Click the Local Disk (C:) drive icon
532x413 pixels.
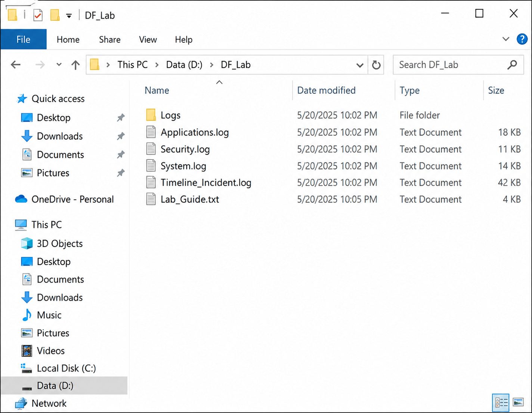27,369
